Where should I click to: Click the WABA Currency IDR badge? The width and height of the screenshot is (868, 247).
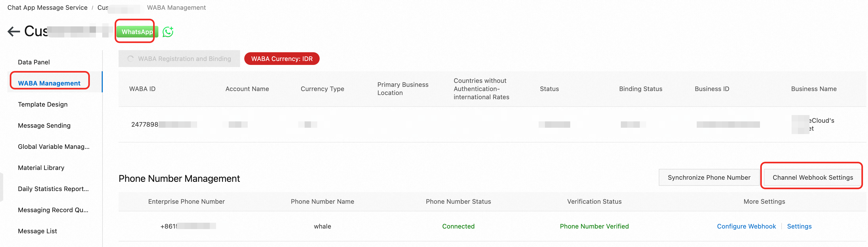[282, 58]
